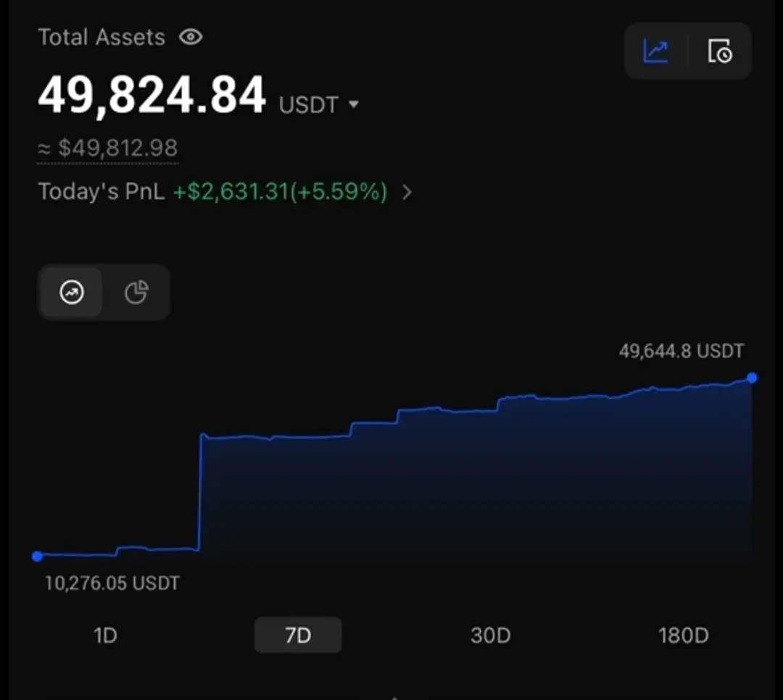Click the chart end point marker
The height and width of the screenshot is (700, 783).
click(752, 378)
